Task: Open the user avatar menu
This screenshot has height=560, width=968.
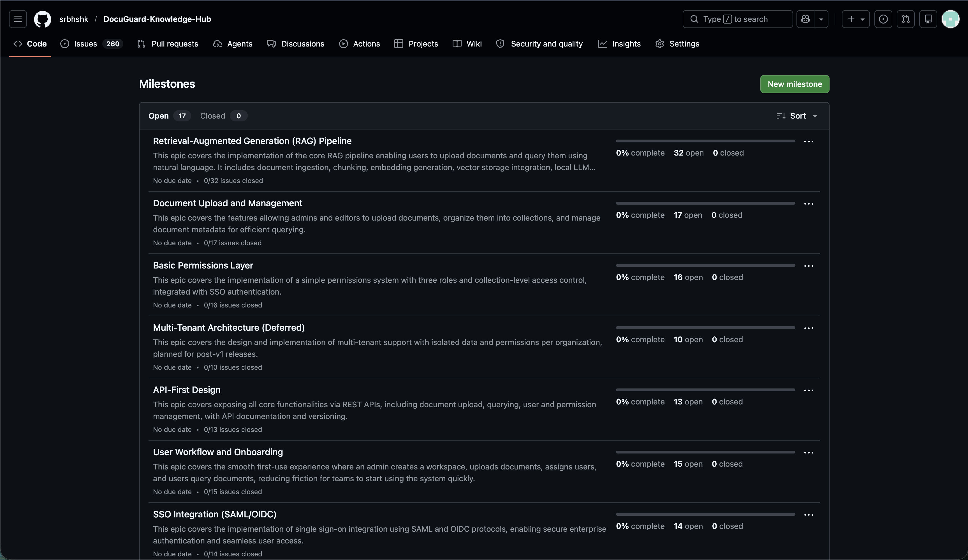Action: click(950, 19)
